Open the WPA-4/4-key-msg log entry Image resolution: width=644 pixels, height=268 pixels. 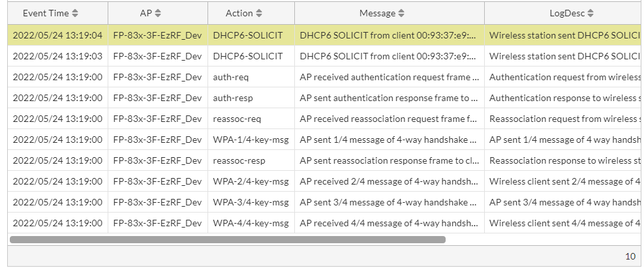(x=251, y=223)
